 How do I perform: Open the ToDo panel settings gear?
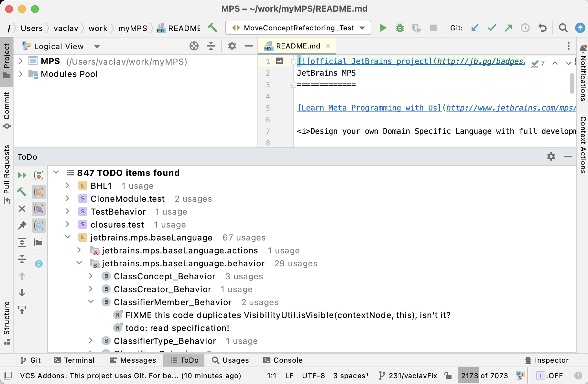551,157
